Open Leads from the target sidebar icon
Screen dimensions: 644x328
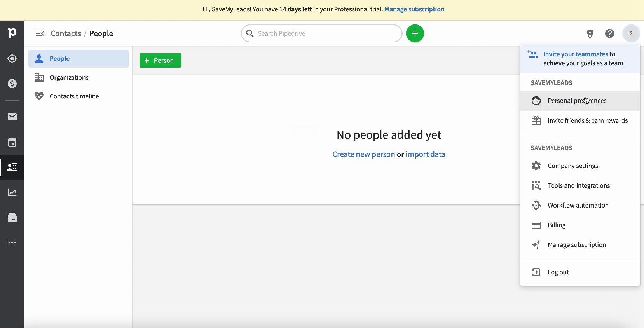[x=12, y=58]
